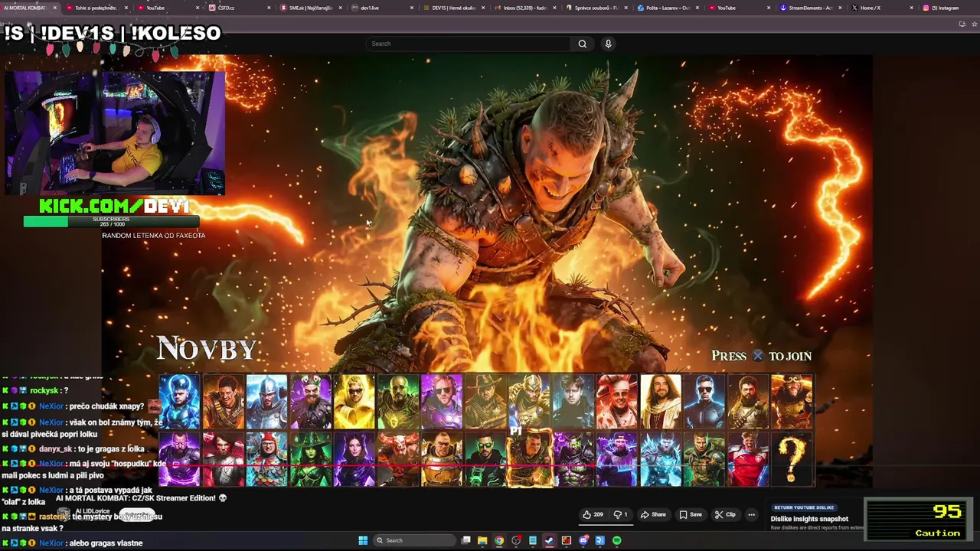980x551 pixels.
Task: Click the Subscribe button below the video title
Action: click(x=137, y=514)
